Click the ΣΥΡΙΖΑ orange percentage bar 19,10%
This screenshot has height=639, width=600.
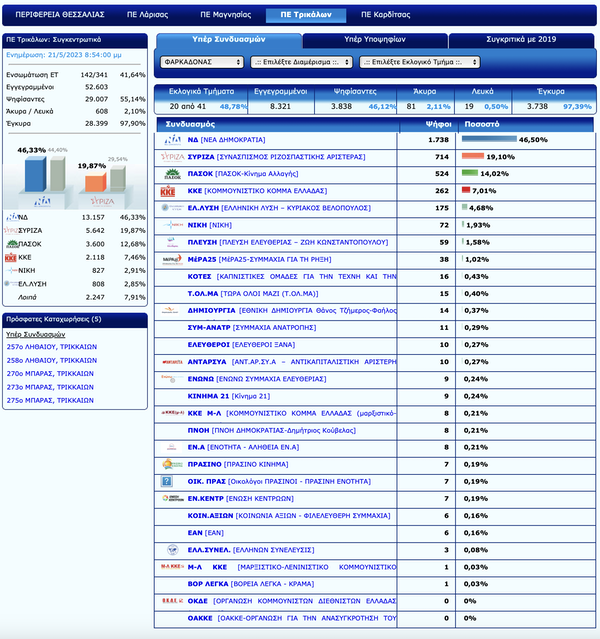473,156
